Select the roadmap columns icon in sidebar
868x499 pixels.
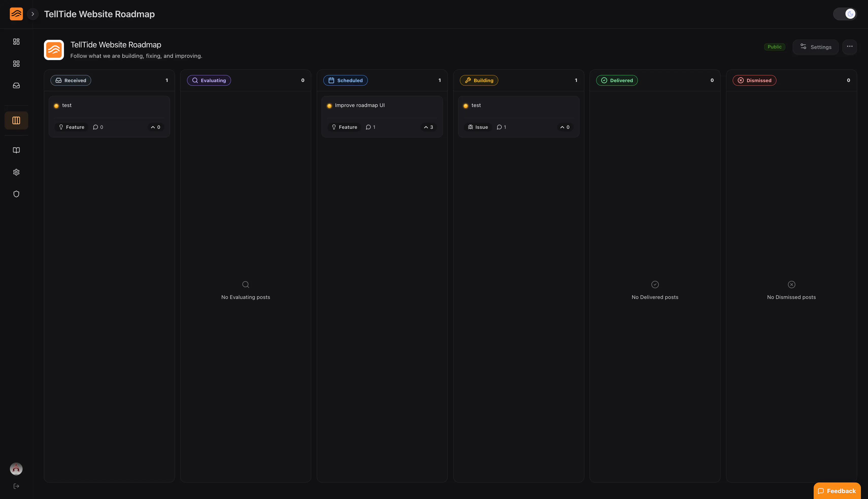(16, 120)
